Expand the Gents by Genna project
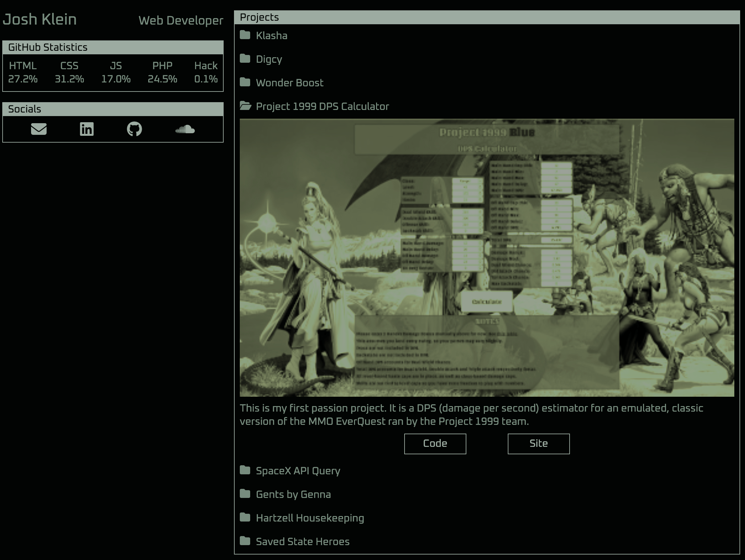This screenshot has width=745, height=560. [293, 494]
